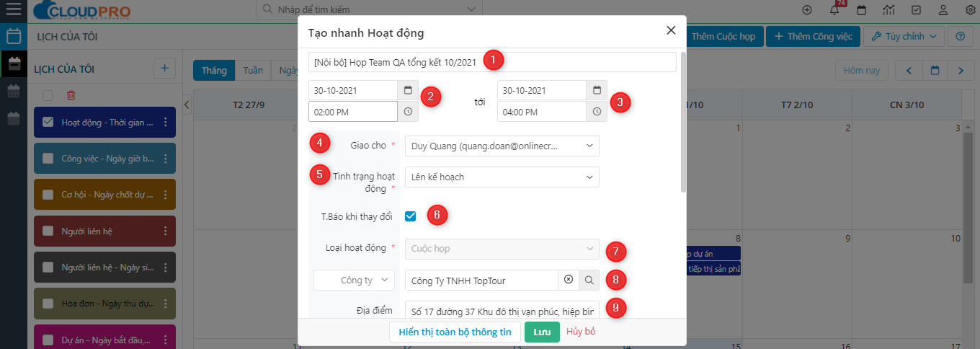Open Tình trạng hoạt động dropdown
This screenshot has height=349, width=980.
(x=502, y=177)
